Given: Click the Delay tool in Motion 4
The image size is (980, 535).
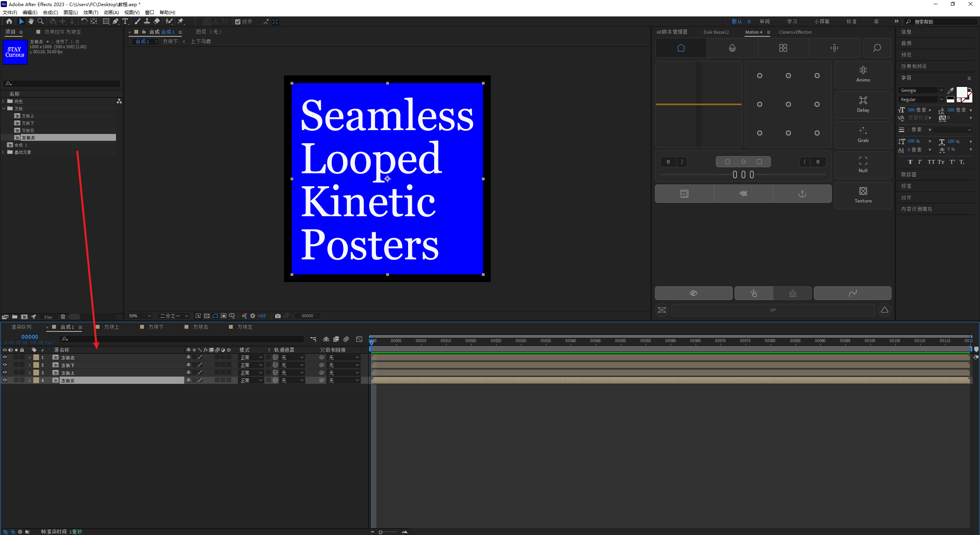Looking at the screenshot, I should pyautogui.click(x=863, y=104).
